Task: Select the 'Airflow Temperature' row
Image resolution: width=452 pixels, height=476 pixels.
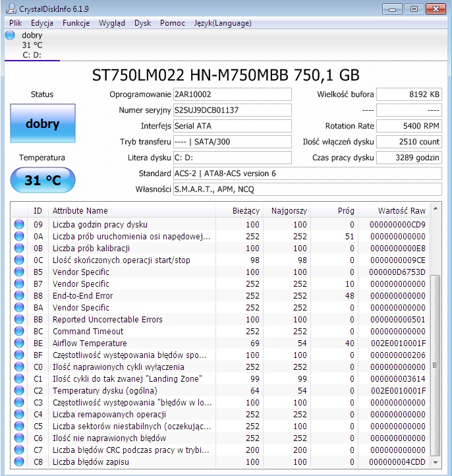Action: pyautogui.click(x=220, y=343)
